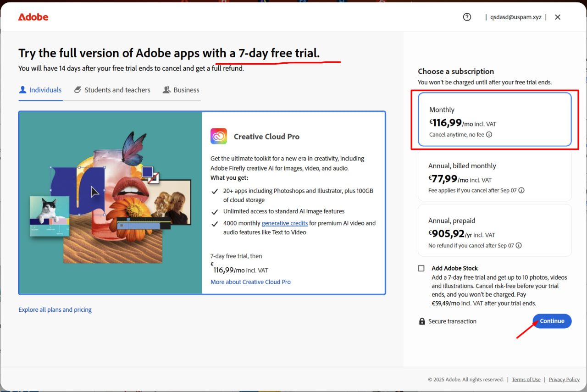Click the Continue button
This screenshot has height=392, width=587.
click(552, 321)
